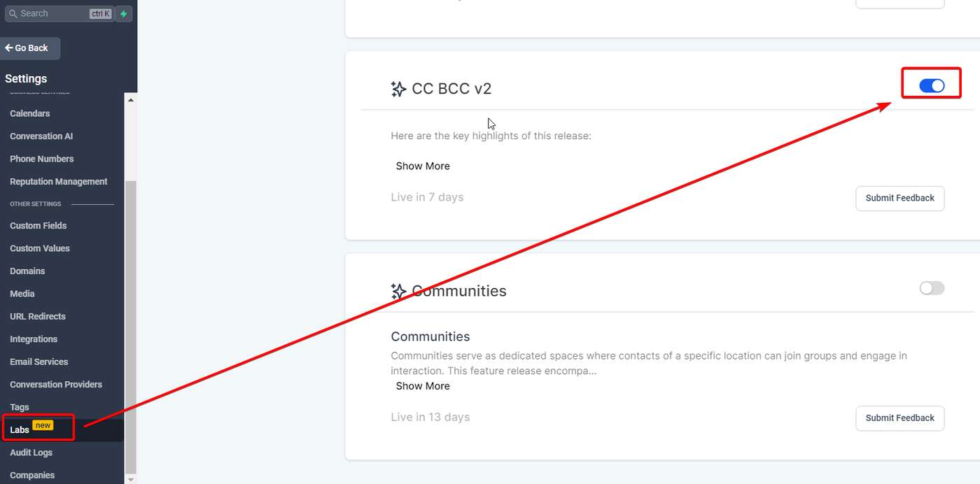The width and height of the screenshot is (980, 484).
Task: Open Custom Fields settings
Action: click(x=38, y=226)
